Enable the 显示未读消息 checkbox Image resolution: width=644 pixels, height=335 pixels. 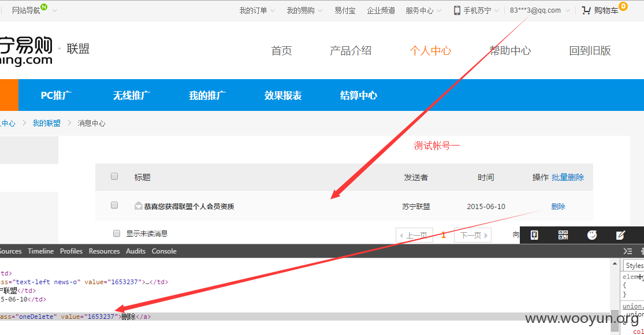(117, 233)
